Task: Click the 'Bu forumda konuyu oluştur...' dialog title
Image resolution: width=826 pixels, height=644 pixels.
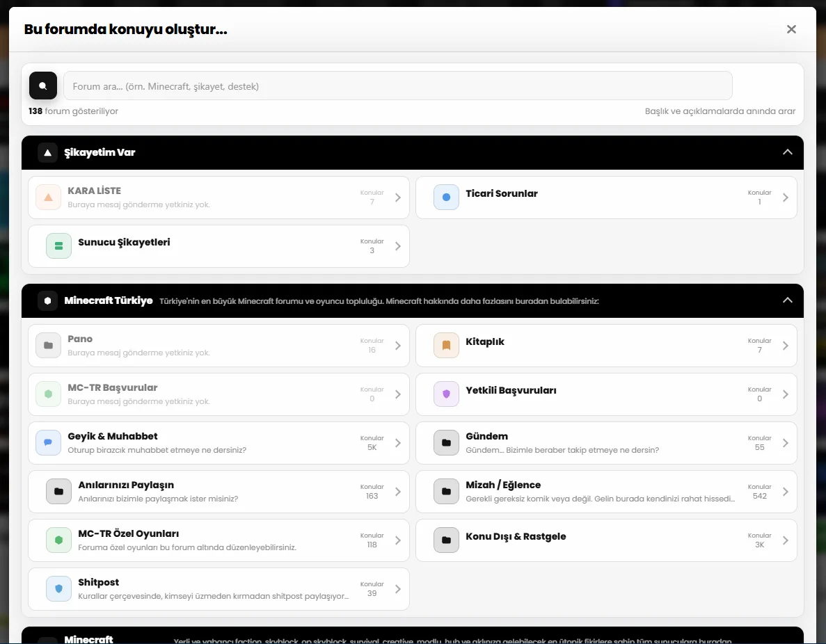Action: [125, 29]
